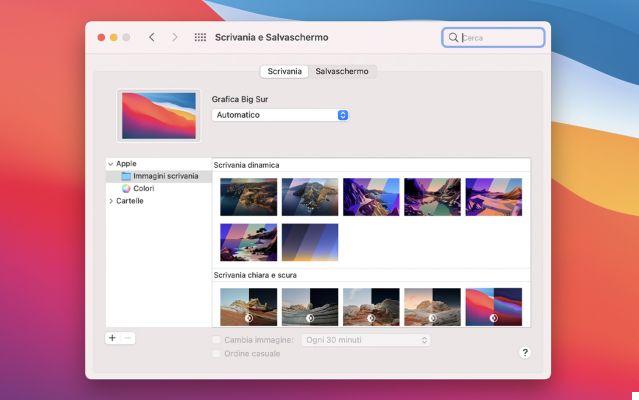Choose fourth dynamic wallpaper in first row
Viewport: 639px width, 400px height.
(x=432, y=197)
